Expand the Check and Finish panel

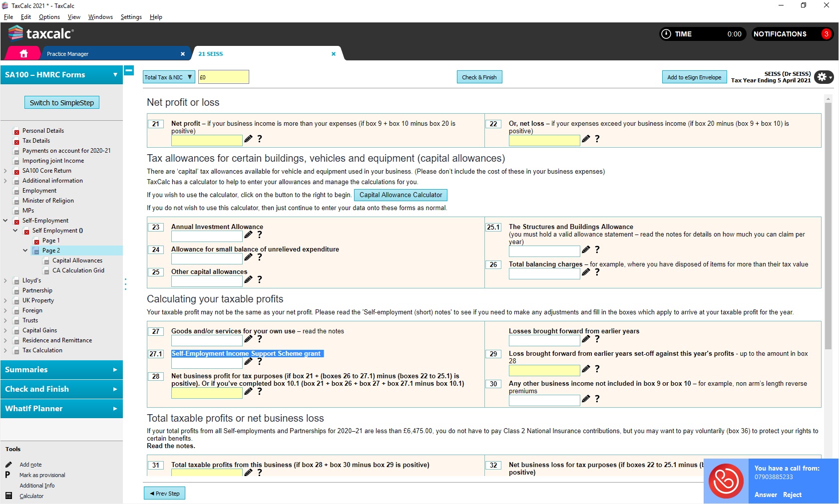[x=61, y=389]
